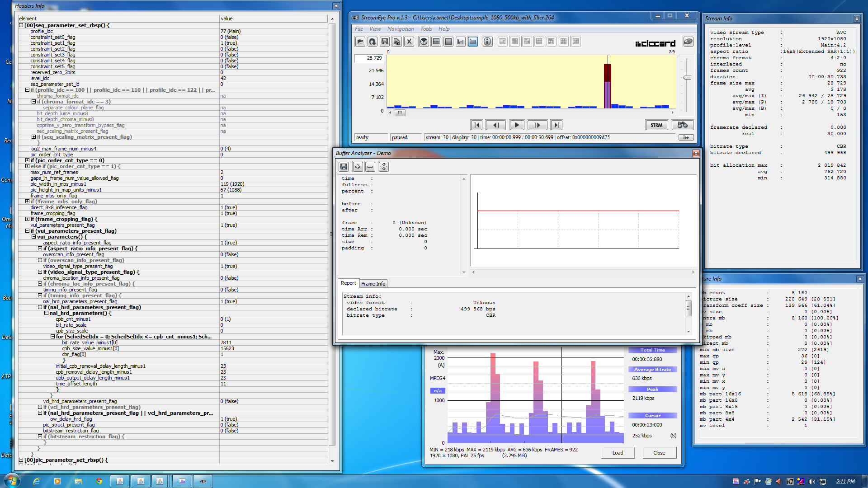The width and height of the screenshot is (868, 488).
Task: Click the scroll-right arrow under the Buffer Analyzer graph
Action: (x=693, y=272)
